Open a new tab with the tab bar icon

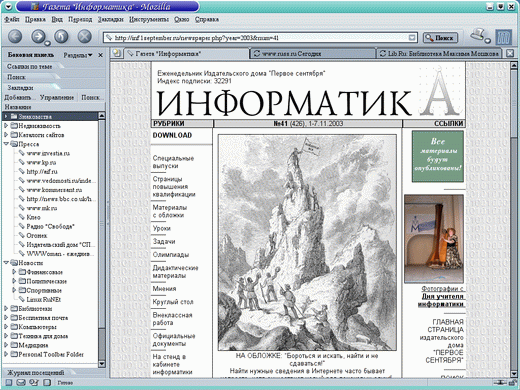(x=116, y=53)
